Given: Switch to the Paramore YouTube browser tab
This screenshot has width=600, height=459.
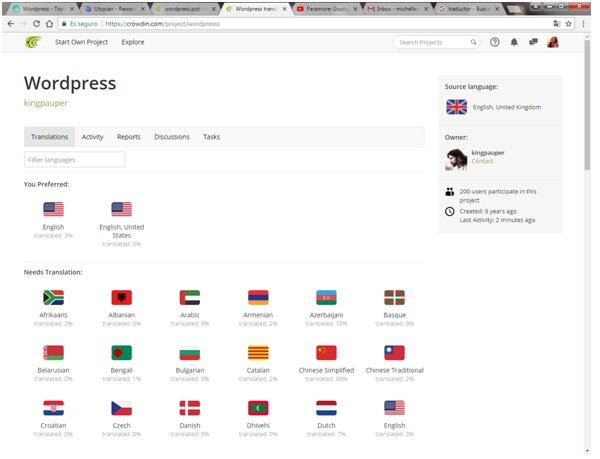Looking at the screenshot, I should (327, 8).
